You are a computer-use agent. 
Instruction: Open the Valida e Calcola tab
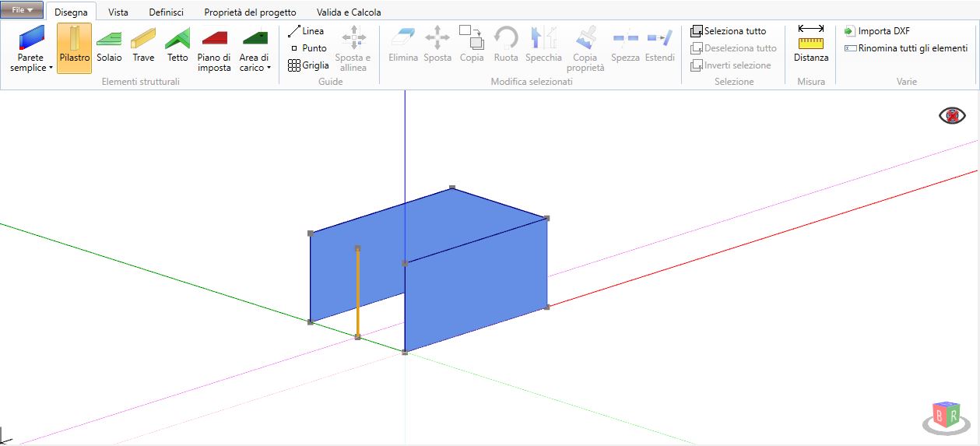pos(349,12)
